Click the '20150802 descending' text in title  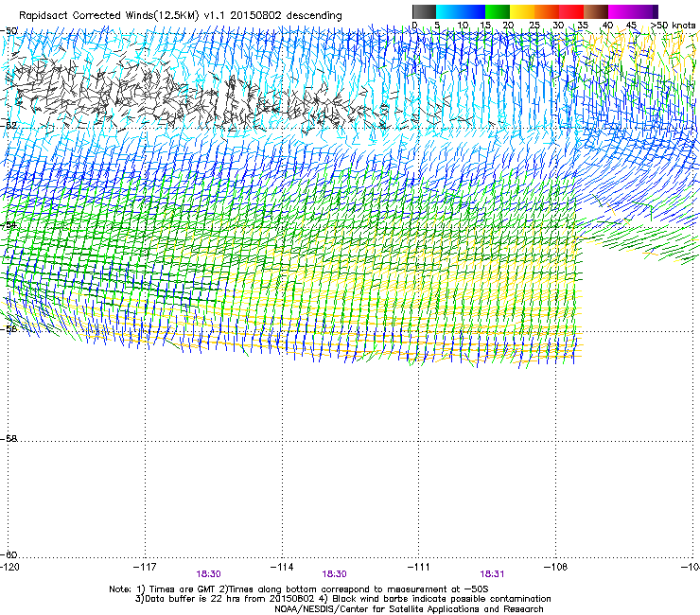point(287,15)
